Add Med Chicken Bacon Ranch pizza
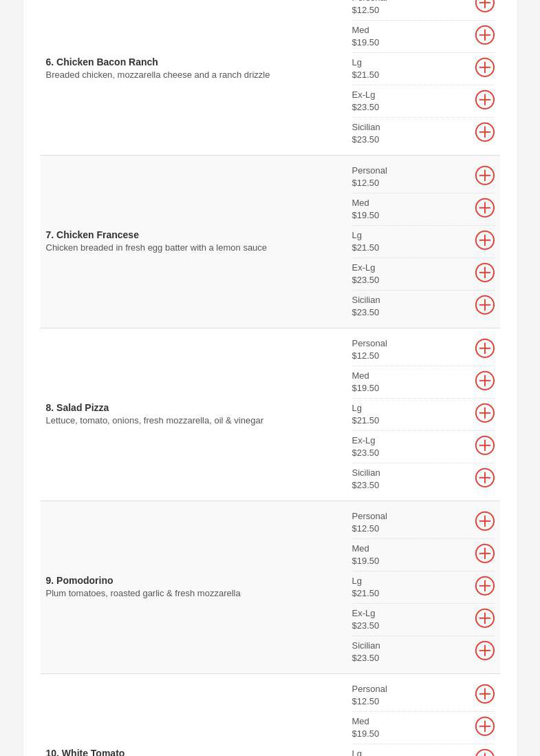540x756 pixels. tap(484, 35)
